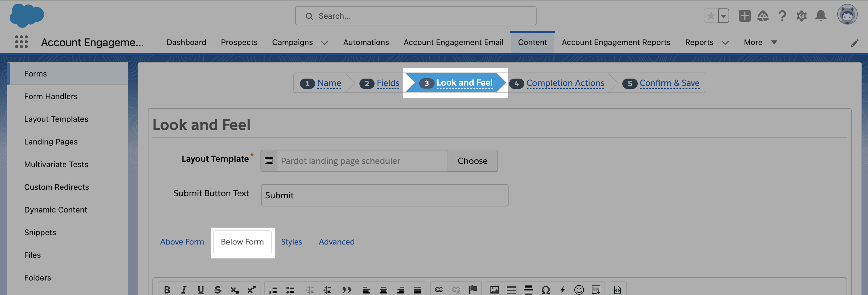Viewport: 868px width, 295px height.
Task: Apply subscript formatting
Action: pos(235,290)
